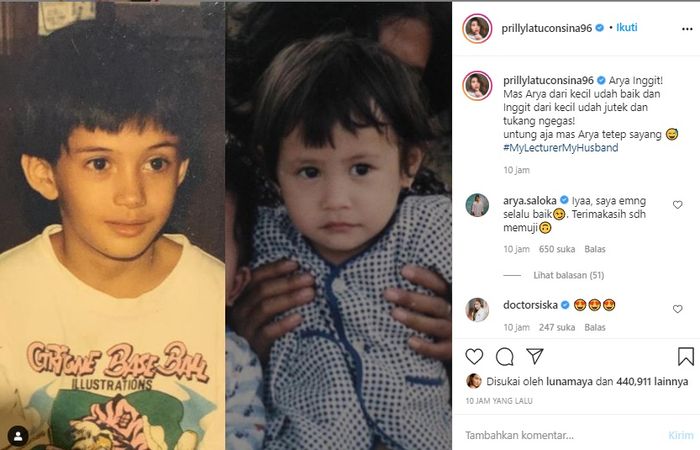Show tagged people icon on photo
The image size is (700, 450).
(x=18, y=436)
